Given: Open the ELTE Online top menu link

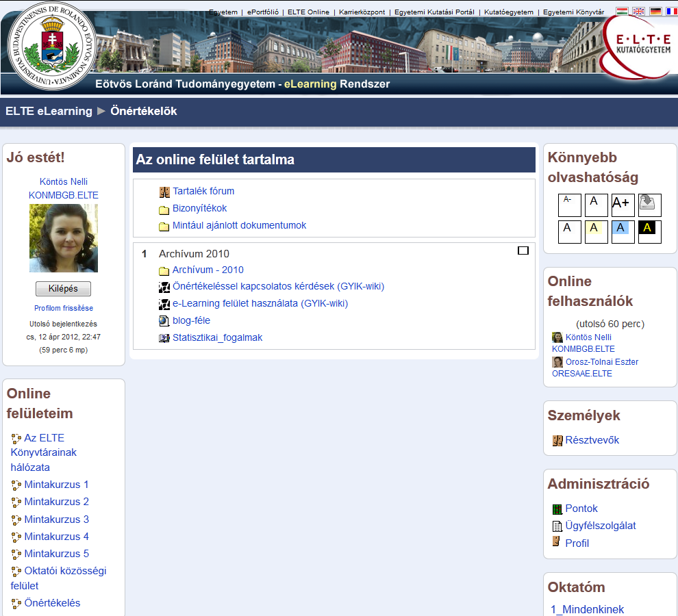Looking at the screenshot, I should pos(308,12).
